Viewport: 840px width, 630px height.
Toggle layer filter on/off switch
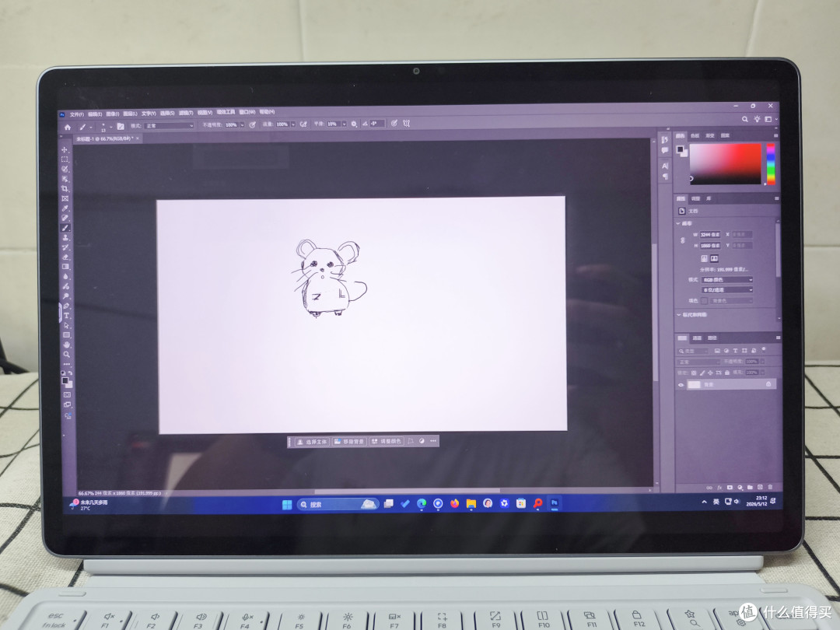coord(764,349)
